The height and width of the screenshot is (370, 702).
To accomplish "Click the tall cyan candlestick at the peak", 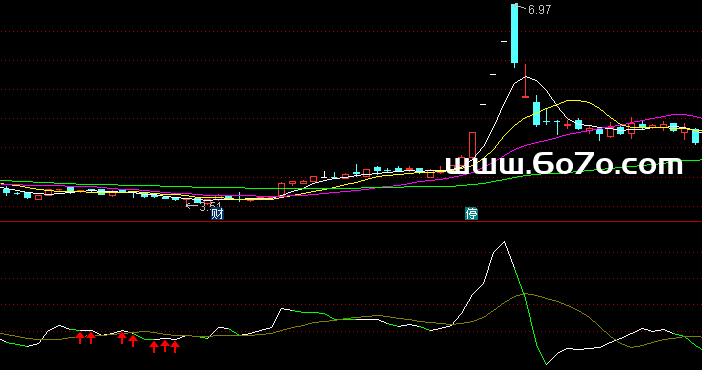I will click(x=515, y=34).
